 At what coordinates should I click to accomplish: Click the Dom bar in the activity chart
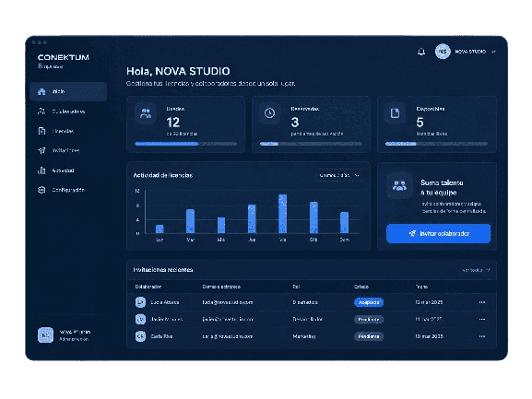(x=345, y=223)
